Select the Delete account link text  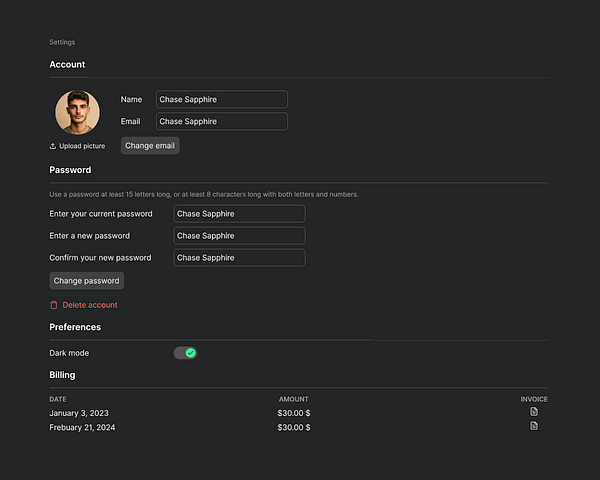tap(90, 305)
